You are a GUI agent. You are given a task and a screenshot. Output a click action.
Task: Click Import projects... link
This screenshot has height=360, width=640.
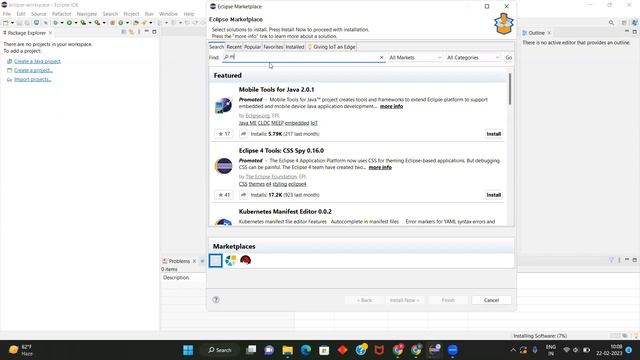pos(33,79)
